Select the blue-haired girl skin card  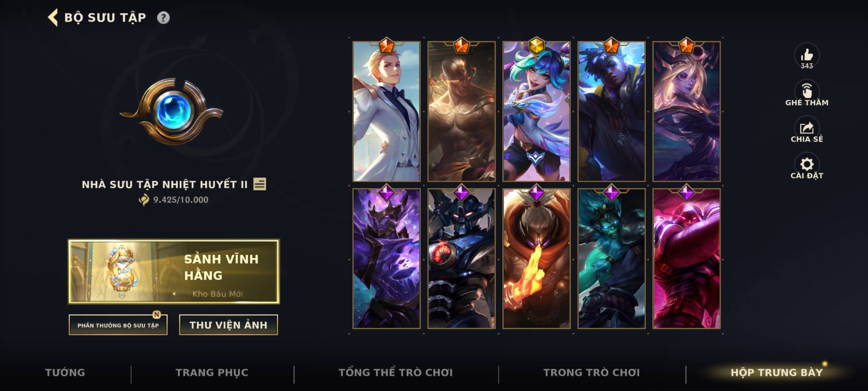coord(536,111)
